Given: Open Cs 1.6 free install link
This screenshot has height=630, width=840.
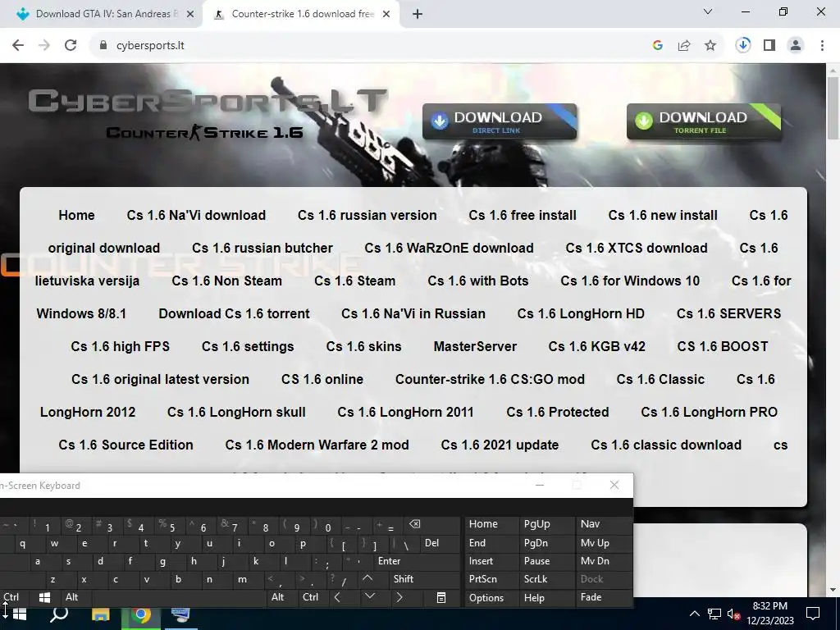Looking at the screenshot, I should [x=523, y=216].
